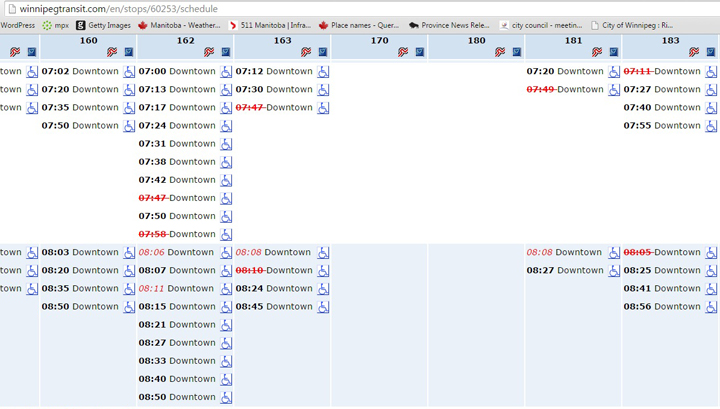Click the blue schedule icon under route 180
Screen dimensions: 720x409
pos(517,52)
